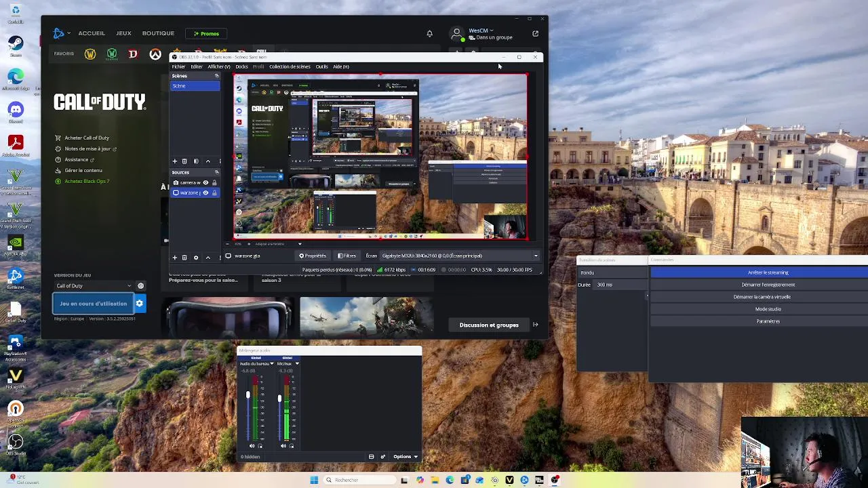Open Fichier menu in OBS
Viewport: 868px width, 488px height.
pyautogui.click(x=178, y=66)
